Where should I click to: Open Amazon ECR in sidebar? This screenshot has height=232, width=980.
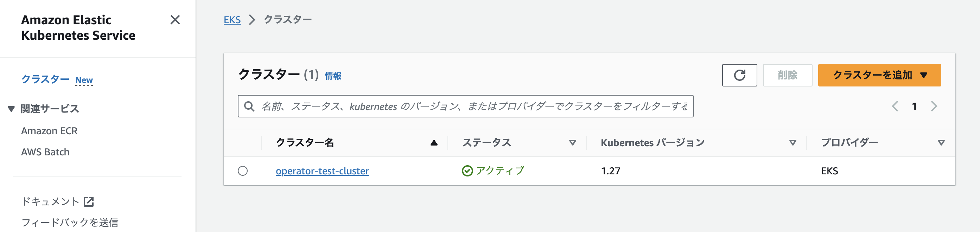[x=49, y=131]
